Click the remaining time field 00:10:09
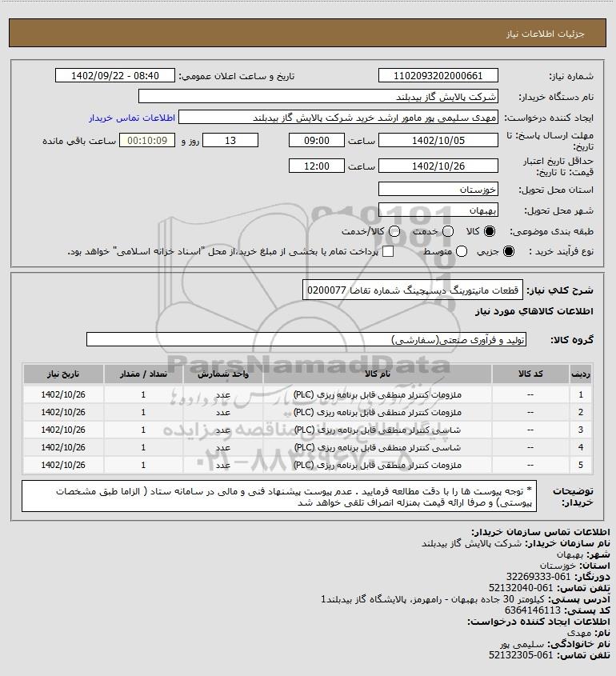Viewport: 616px width, 676px height. point(147,141)
